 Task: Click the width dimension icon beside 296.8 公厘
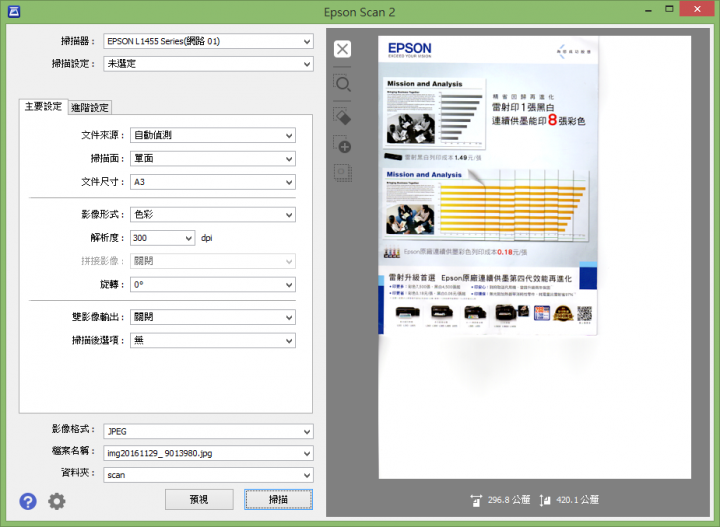pyautogui.click(x=476, y=500)
